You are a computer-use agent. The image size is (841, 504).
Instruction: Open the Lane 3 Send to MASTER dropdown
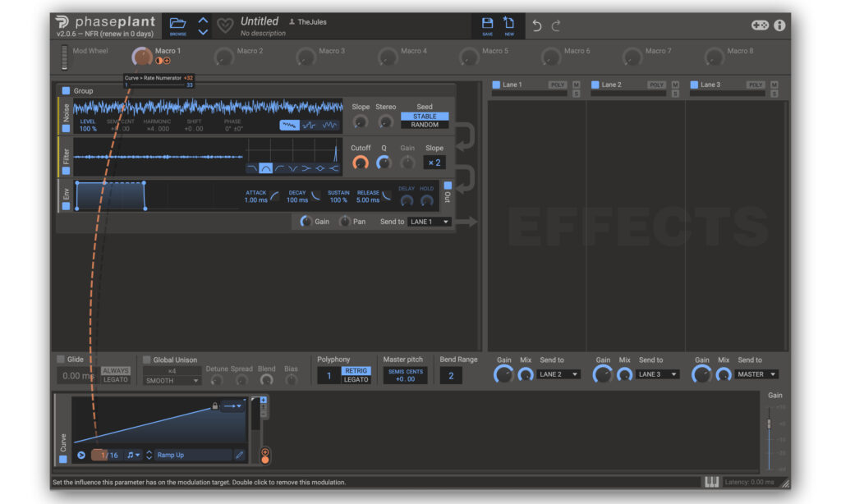pos(756,374)
